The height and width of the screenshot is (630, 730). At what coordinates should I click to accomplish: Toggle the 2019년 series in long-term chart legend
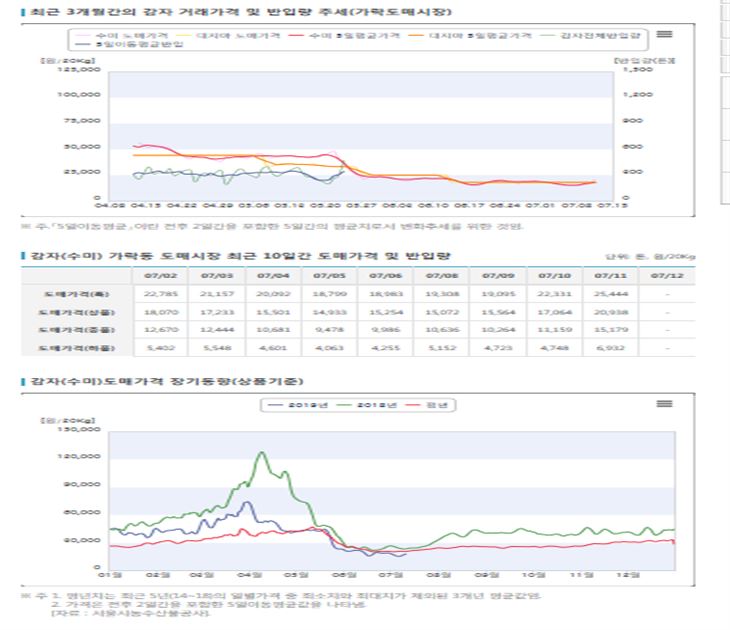[x=297, y=405]
